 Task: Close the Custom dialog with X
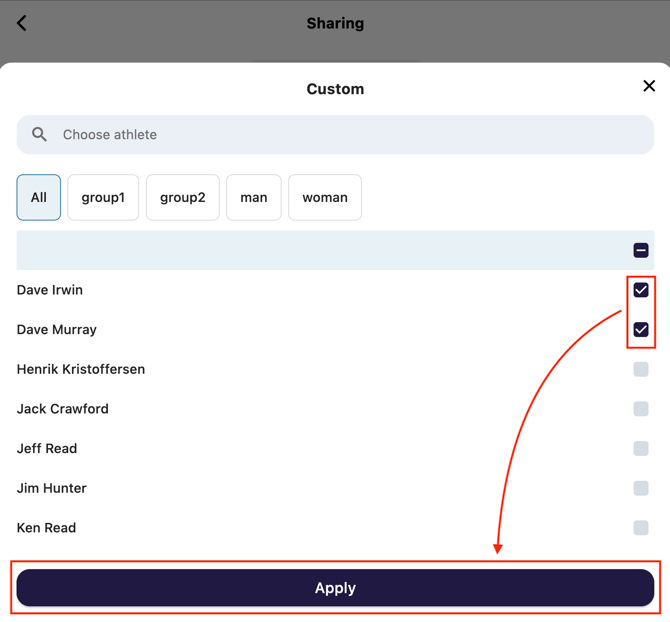648,87
